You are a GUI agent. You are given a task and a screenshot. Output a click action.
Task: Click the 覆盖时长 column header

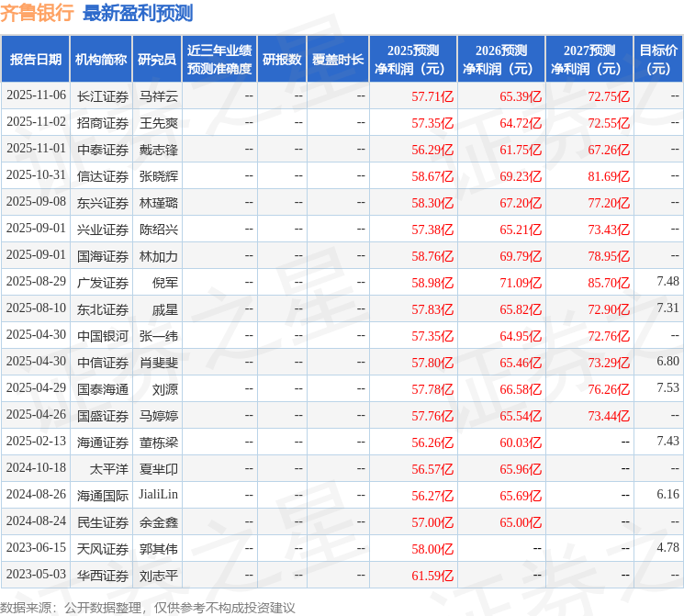point(338,60)
